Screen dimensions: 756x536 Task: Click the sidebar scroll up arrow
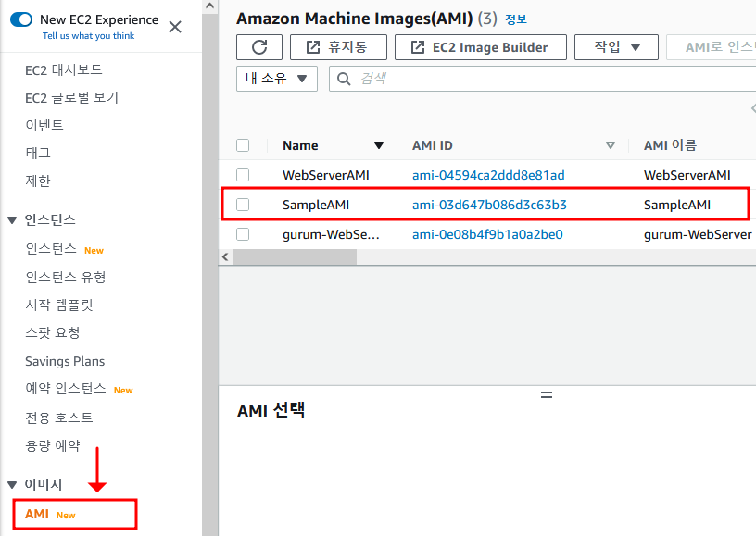click(x=209, y=6)
